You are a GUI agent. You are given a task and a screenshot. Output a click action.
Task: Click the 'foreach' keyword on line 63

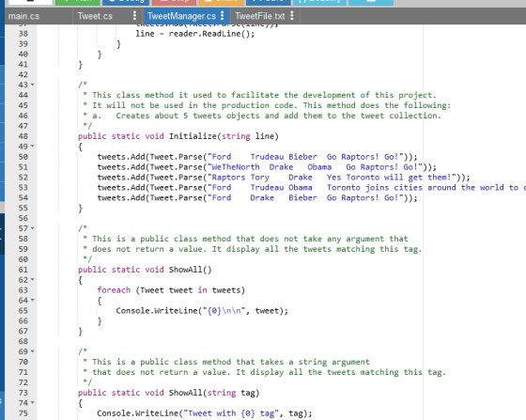(x=114, y=290)
